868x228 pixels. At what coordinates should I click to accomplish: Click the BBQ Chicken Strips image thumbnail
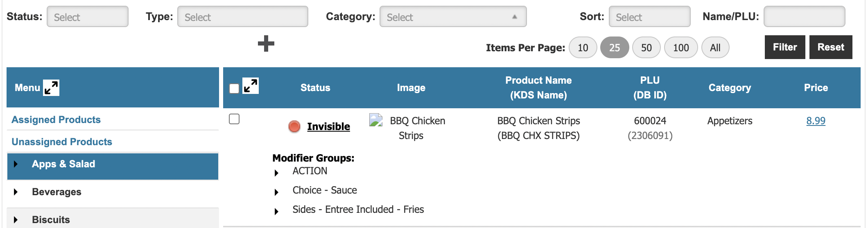[x=375, y=120]
